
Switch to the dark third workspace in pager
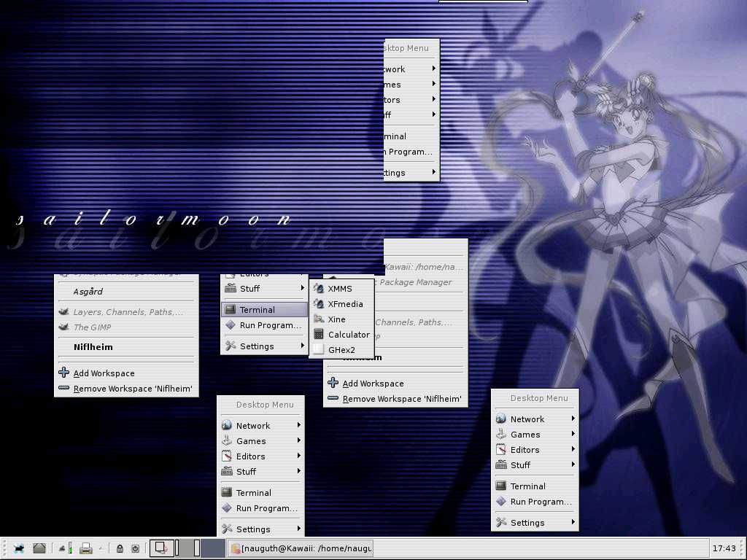coord(212,548)
